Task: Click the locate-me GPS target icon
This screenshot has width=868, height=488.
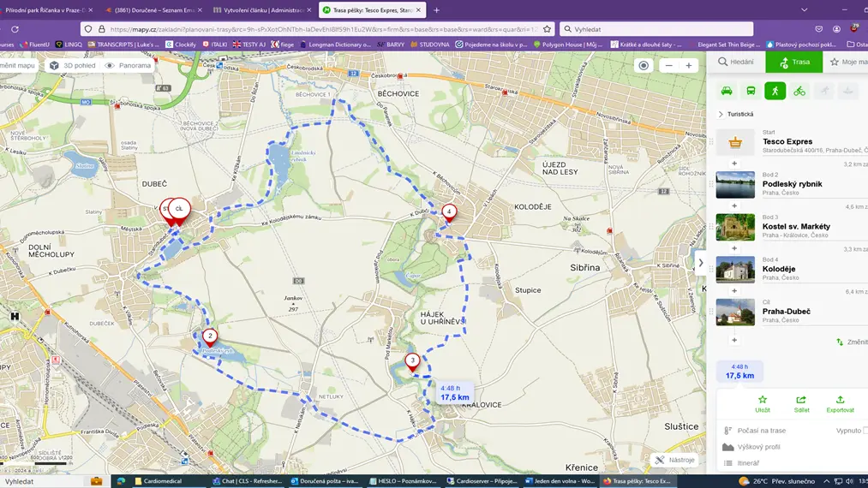Action: (644, 65)
